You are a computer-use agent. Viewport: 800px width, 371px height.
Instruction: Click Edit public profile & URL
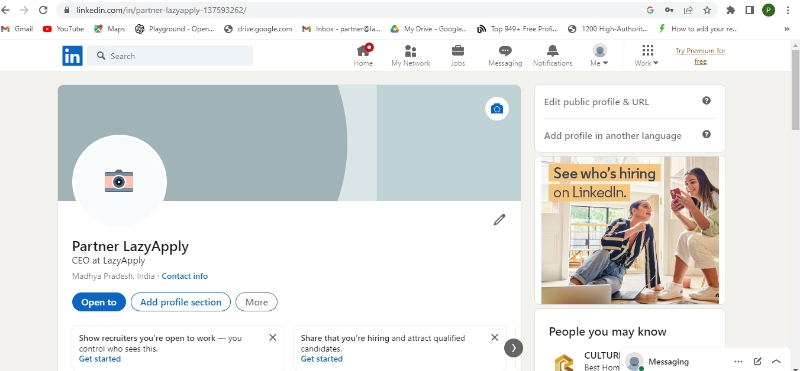pyautogui.click(x=596, y=102)
